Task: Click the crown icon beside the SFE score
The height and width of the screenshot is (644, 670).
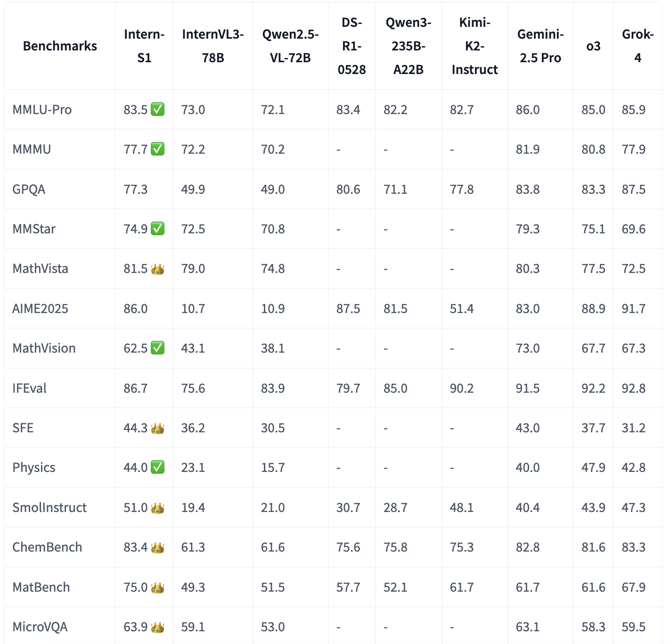Action: (x=157, y=428)
